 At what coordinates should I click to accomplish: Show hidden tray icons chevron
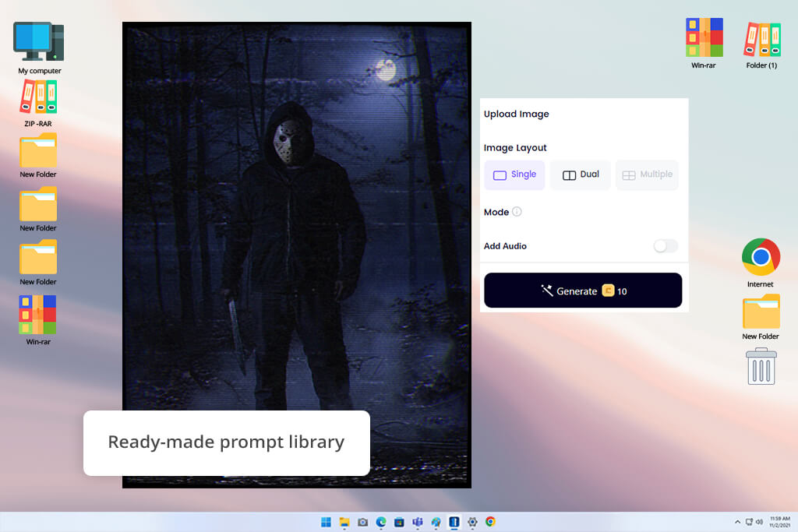click(737, 522)
